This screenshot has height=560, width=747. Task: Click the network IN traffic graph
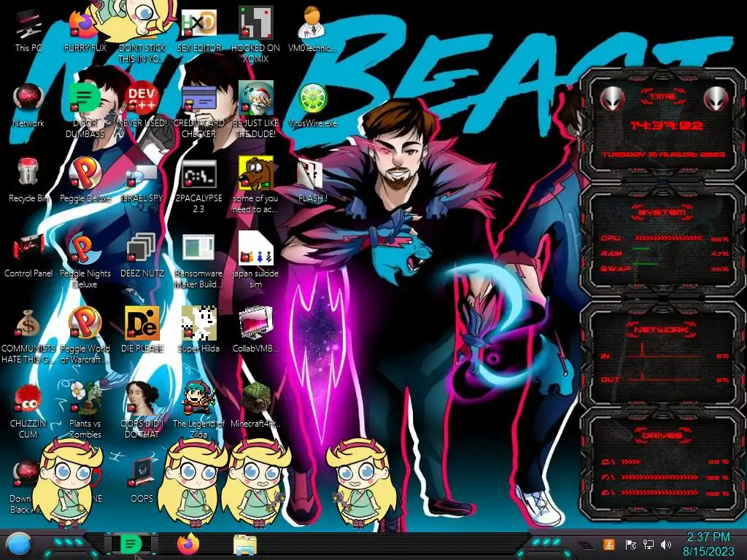663,351
